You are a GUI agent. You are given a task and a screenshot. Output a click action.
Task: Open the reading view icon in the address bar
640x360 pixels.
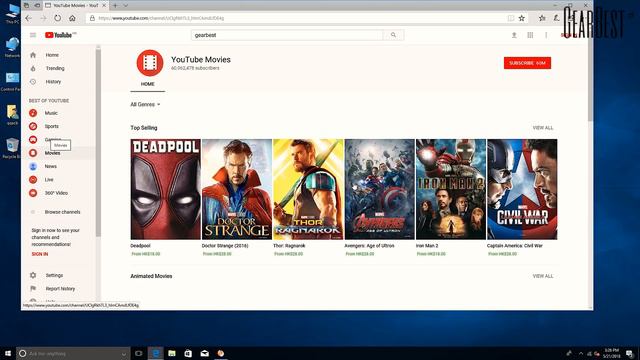click(x=511, y=18)
